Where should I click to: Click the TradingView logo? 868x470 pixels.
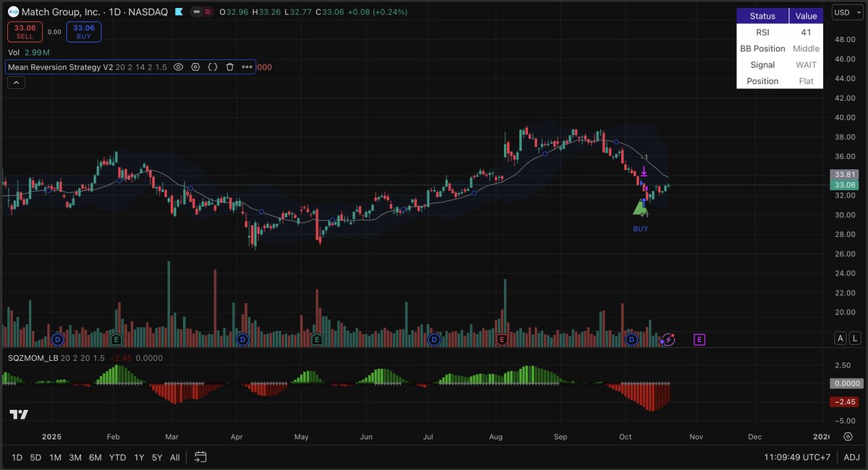pos(19,414)
